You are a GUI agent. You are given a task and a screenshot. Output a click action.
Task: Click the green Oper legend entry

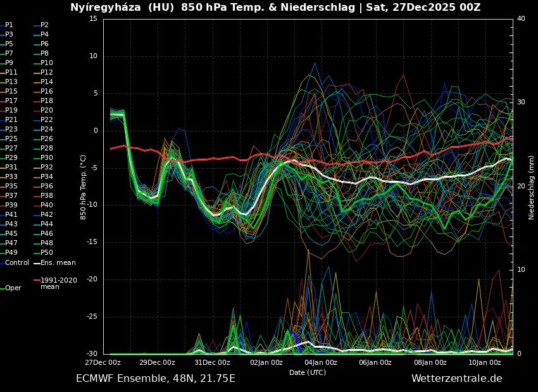coord(13,288)
